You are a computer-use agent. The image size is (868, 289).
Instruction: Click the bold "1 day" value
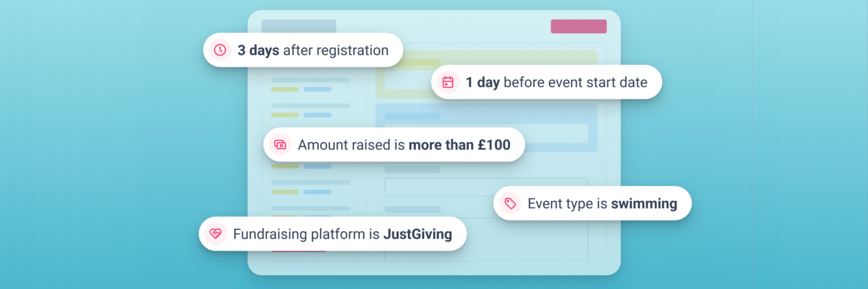[482, 82]
